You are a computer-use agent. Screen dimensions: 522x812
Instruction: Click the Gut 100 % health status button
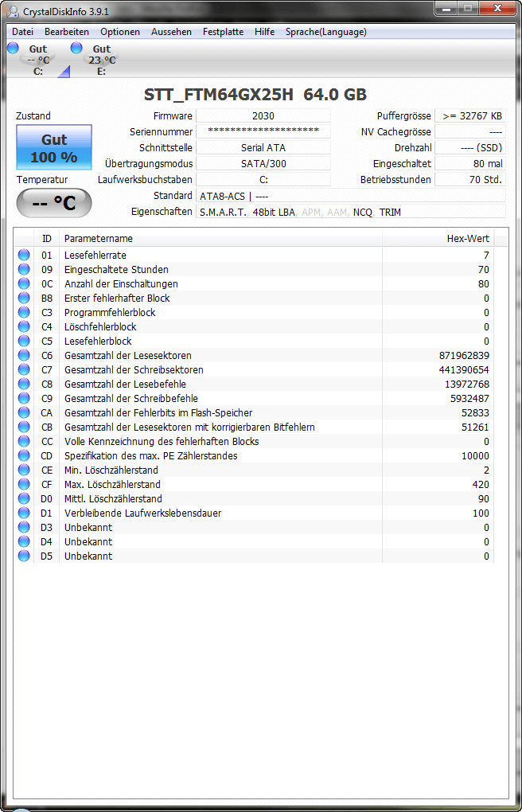pyautogui.click(x=54, y=147)
